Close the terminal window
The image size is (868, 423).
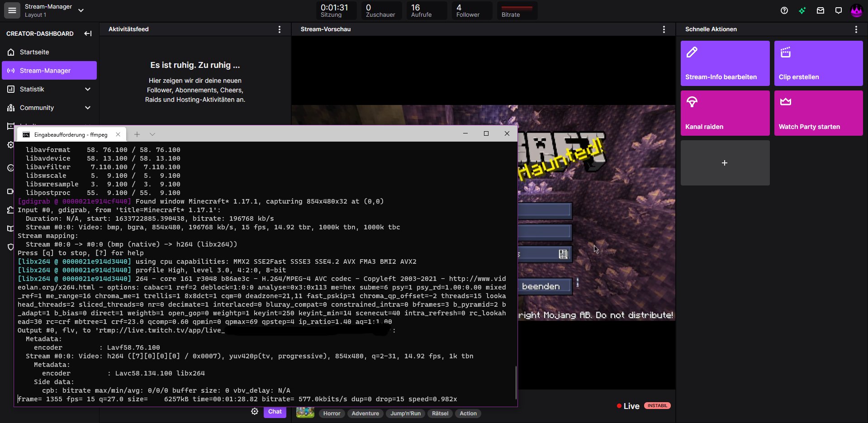point(507,133)
